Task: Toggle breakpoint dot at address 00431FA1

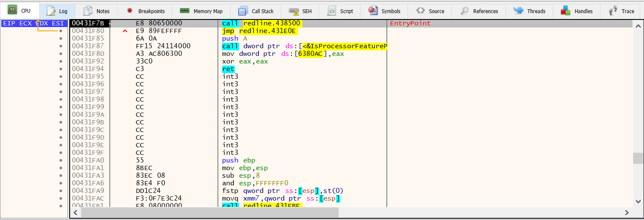Action: pos(61,168)
